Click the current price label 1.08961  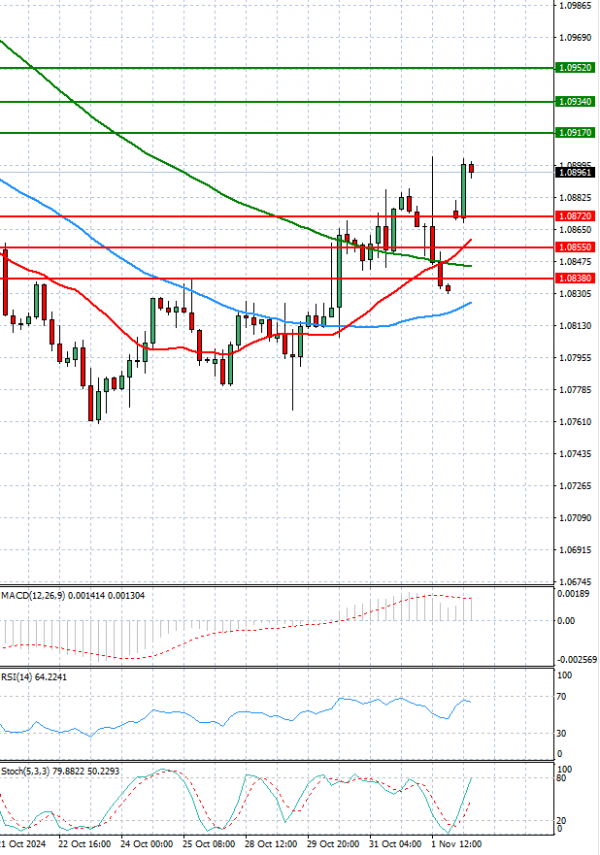click(x=574, y=173)
